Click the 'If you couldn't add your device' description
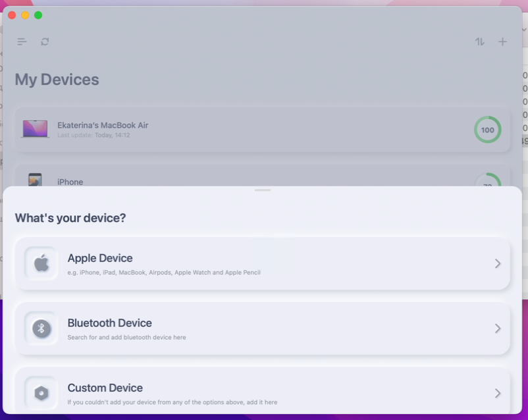528x420 pixels. point(172,402)
